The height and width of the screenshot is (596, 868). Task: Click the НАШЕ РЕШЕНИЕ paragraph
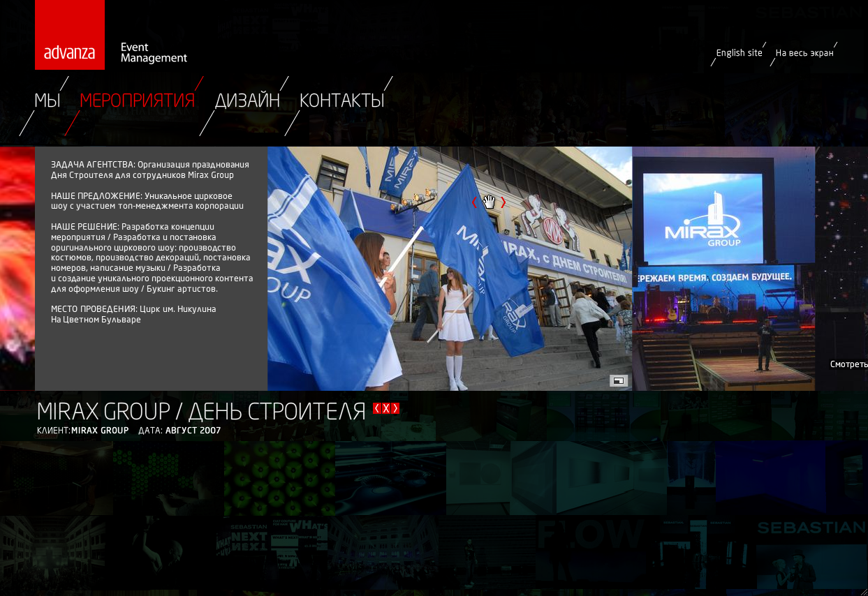click(152, 258)
